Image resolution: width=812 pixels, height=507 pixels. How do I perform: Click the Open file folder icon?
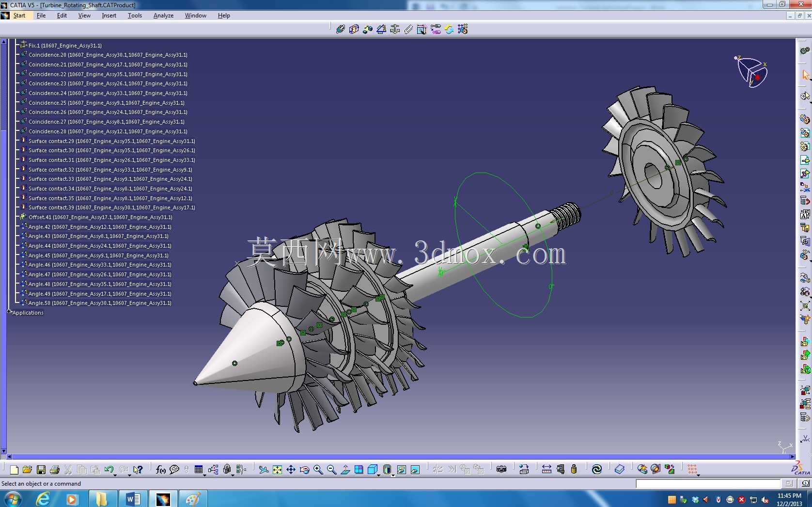27,469
